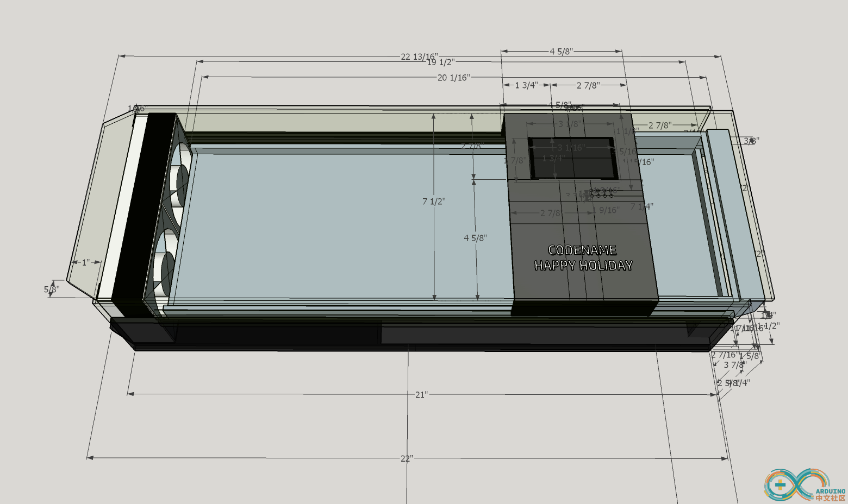Select the 2 7/16" dimension label

[x=725, y=355]
